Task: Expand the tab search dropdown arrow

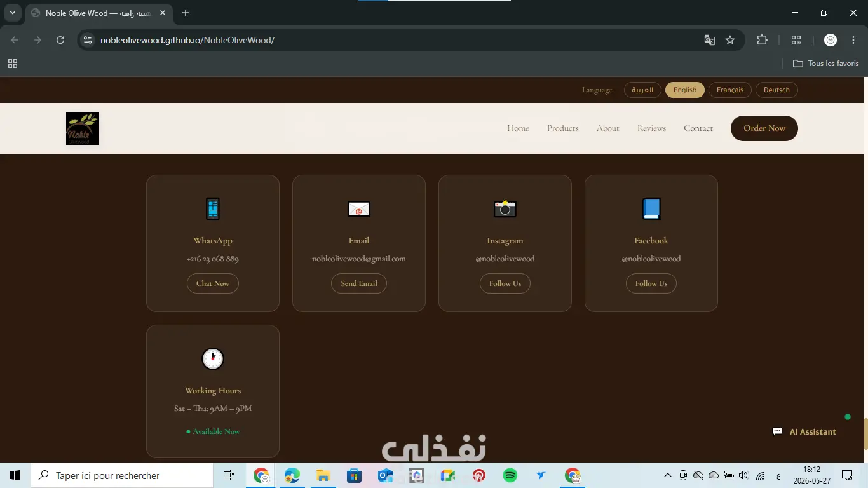Action: click(x=13, y=13)
